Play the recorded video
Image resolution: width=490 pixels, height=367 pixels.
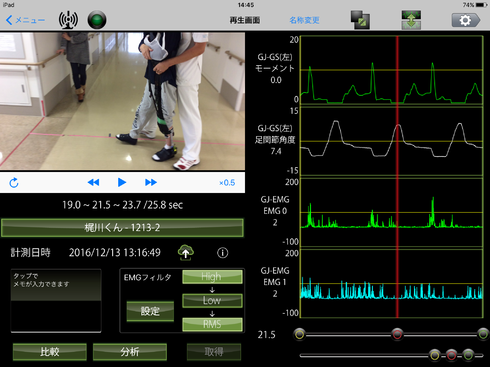122,182
